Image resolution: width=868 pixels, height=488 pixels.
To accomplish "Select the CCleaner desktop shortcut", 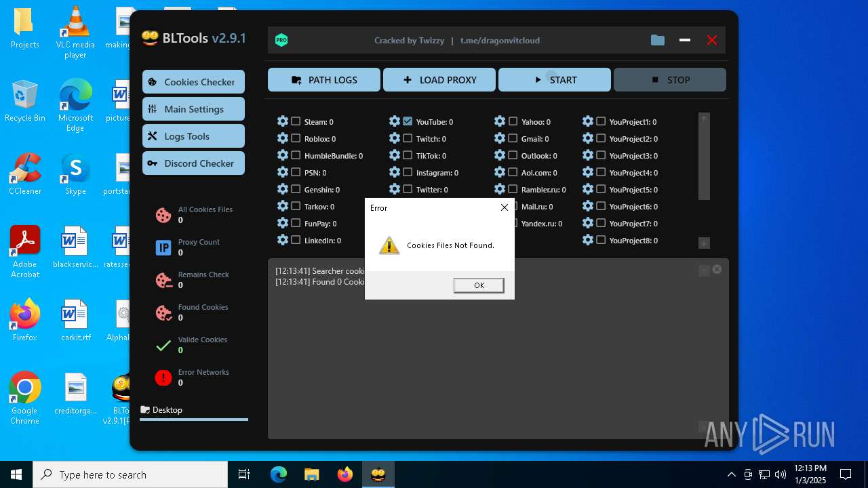I will click(x=25, y=174).
